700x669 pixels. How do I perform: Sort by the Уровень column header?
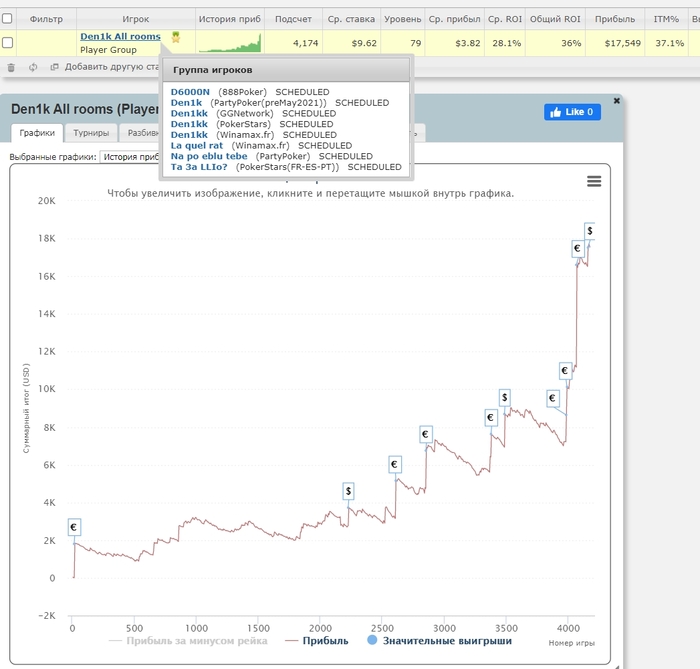click(402, 19)
